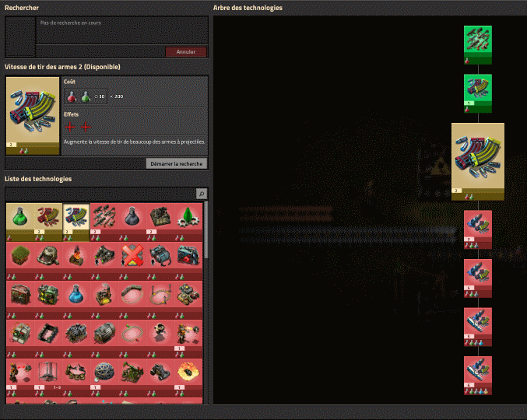Select the toolbelt technology icon

tap(76, 378)
